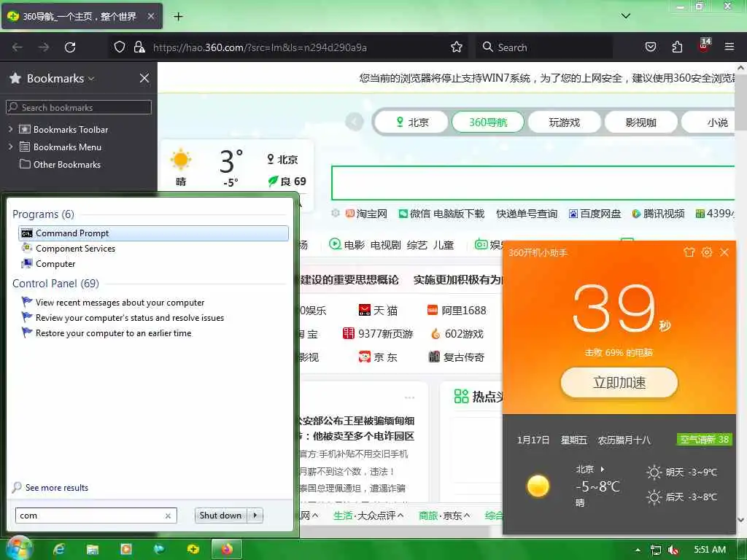The image size is (747, 560).
Task: Expand the Bookmarks Toolbar folder
Action: click(x=10, y=129)
